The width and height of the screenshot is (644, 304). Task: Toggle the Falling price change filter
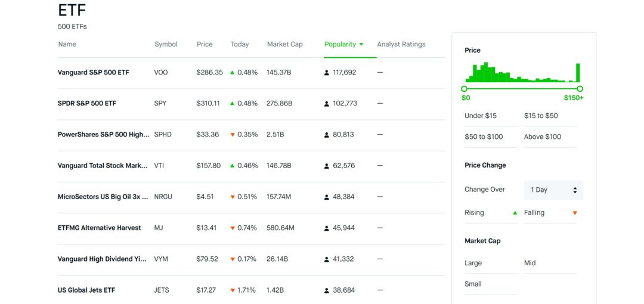(550, 213)
